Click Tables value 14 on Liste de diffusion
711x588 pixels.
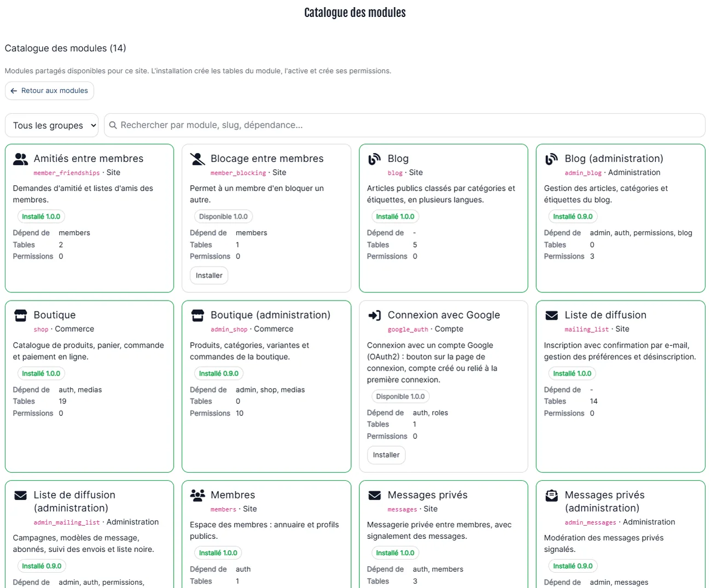click(x=593, y=401)
